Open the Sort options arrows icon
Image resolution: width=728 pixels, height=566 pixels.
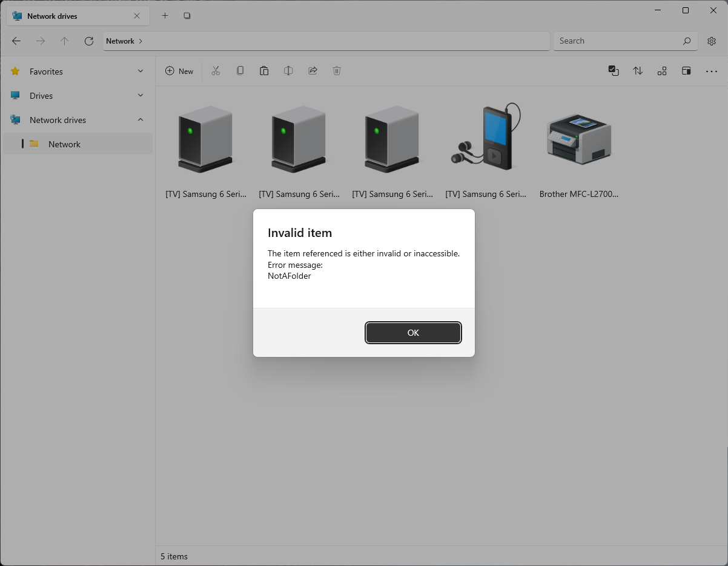(638, 71)
